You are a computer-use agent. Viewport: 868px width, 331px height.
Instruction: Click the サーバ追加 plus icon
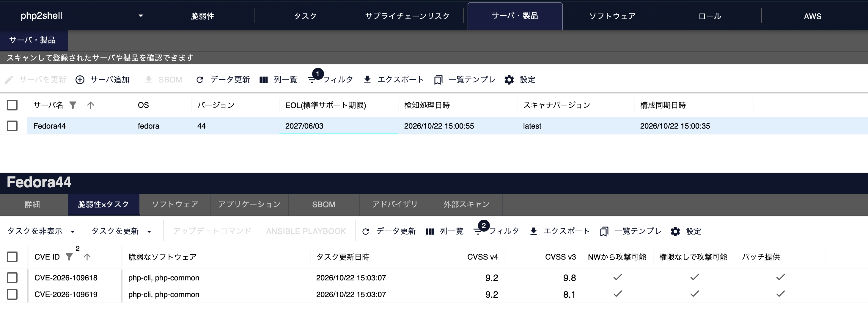pyautogui.click(x=80, y=80)
